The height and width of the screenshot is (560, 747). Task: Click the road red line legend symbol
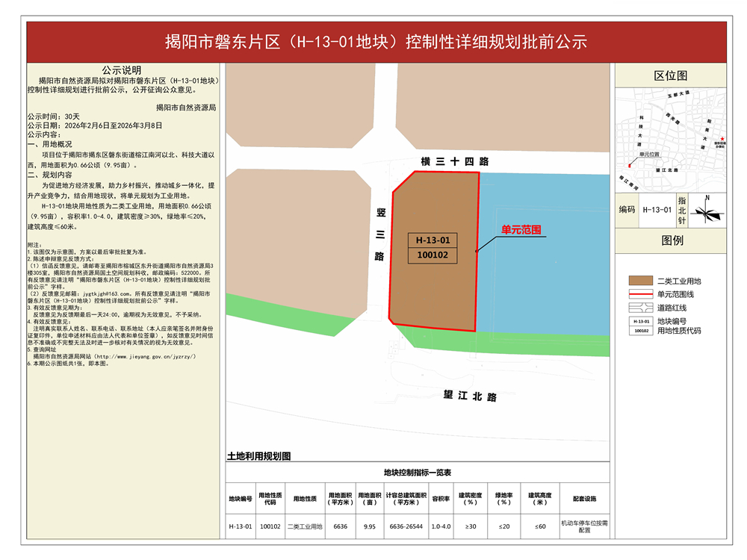(x=640, y=307)
